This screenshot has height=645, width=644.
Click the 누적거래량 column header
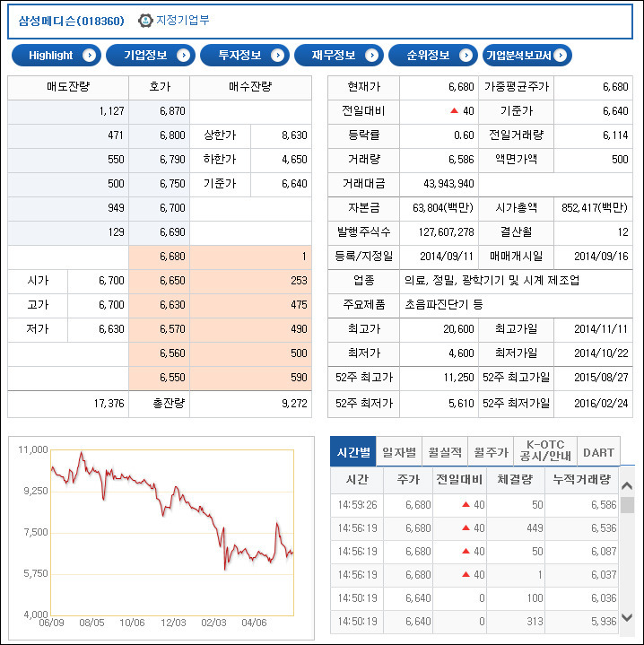tap(581, 480)
